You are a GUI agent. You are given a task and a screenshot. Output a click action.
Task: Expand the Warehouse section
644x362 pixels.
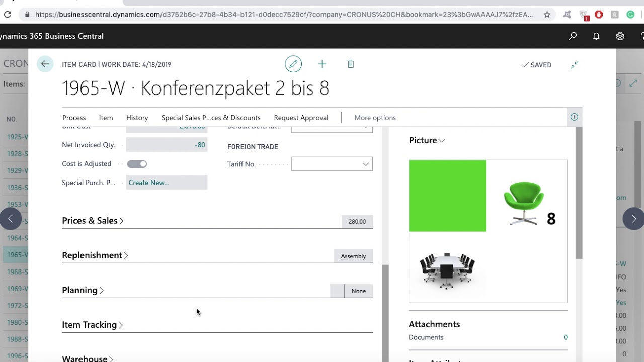pyautogui.click(x=88, y=358)
